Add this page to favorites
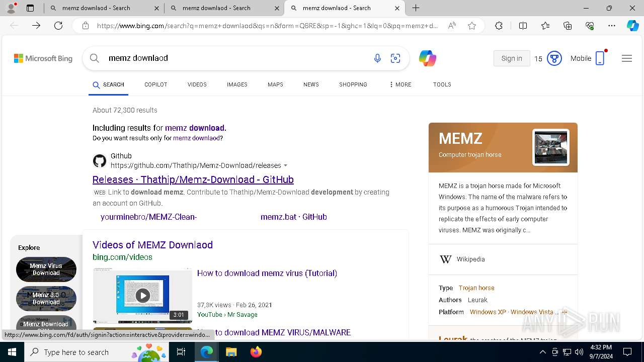Image resolution: width=644 pixels, height=362 pixels. pyautogui.click(x=472, y=26)
